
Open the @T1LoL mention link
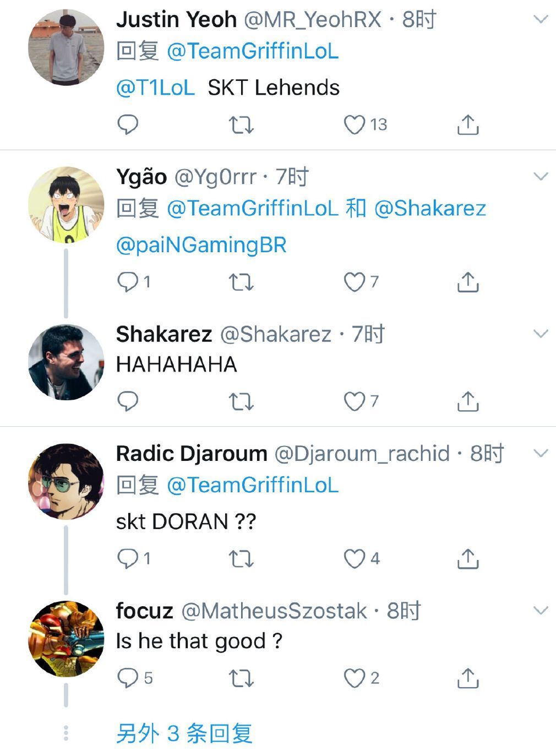point(155,88)
